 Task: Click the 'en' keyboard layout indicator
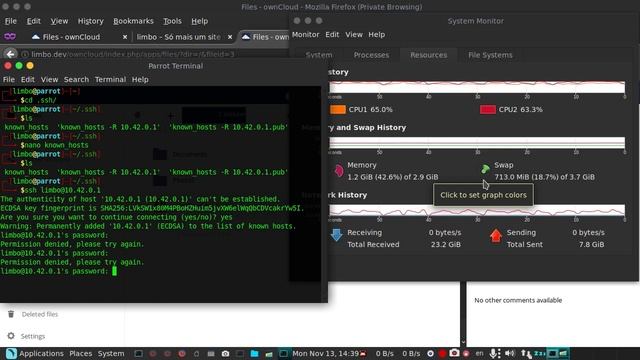[x=480, y=353]
